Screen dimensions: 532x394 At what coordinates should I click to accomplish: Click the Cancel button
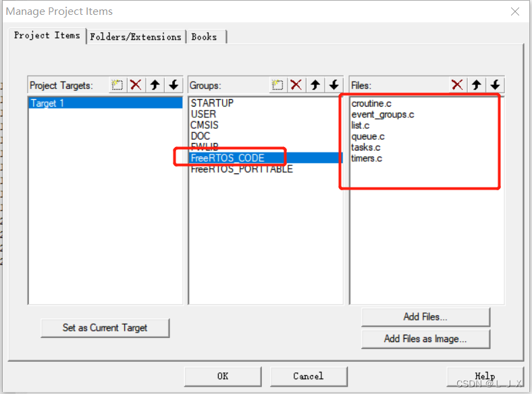pos(309,376)
